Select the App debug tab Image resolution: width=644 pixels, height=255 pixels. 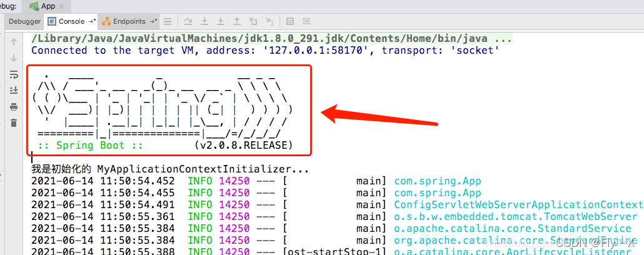(x=47, y=6)
